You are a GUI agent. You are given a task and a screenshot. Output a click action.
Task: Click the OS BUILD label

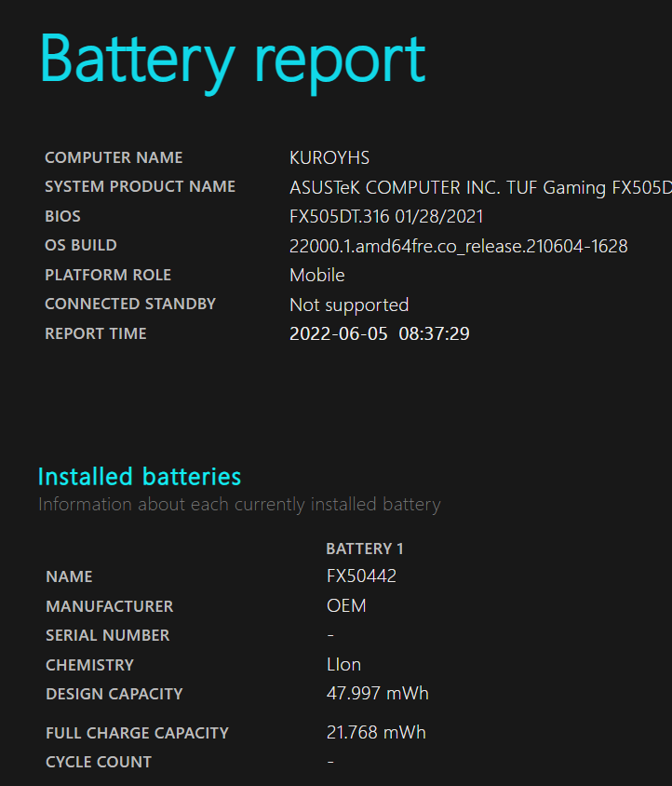81,246
